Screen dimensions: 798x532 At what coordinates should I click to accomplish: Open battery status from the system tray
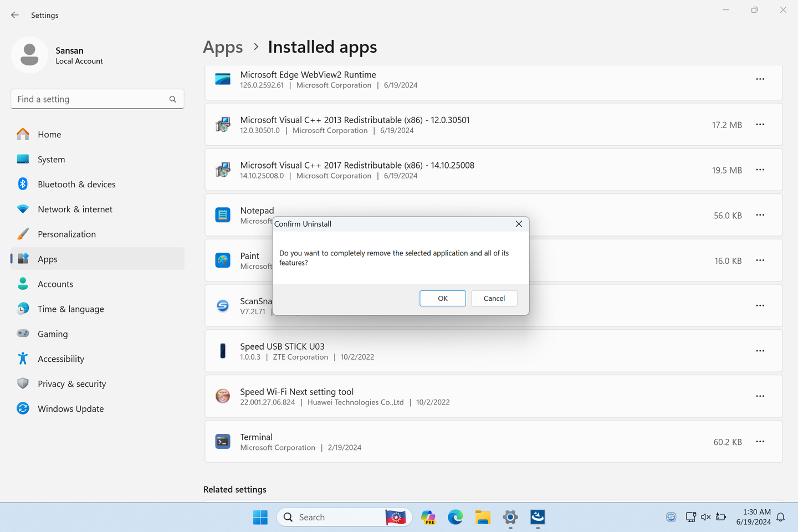tap(721, 517)
